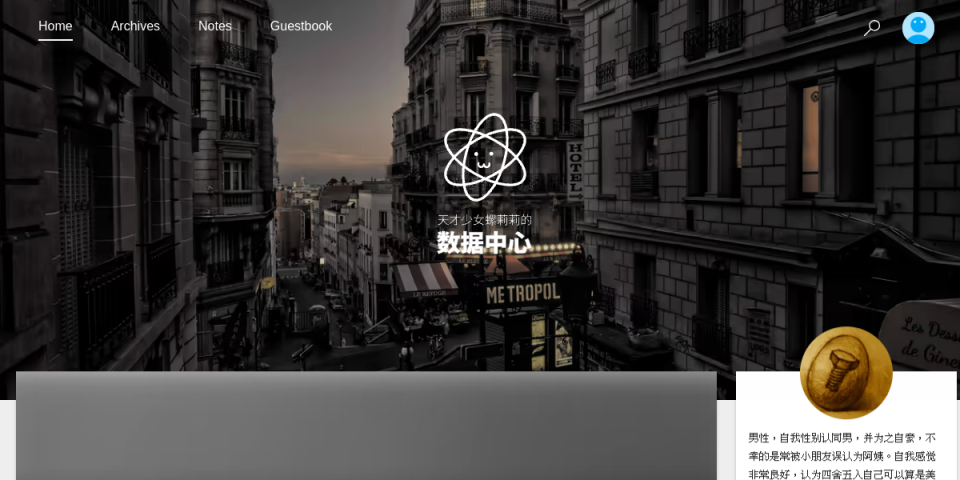Click the profile bio text starting 男性
The height and width of the screenshot is (480, 960).
click(842, 456)
